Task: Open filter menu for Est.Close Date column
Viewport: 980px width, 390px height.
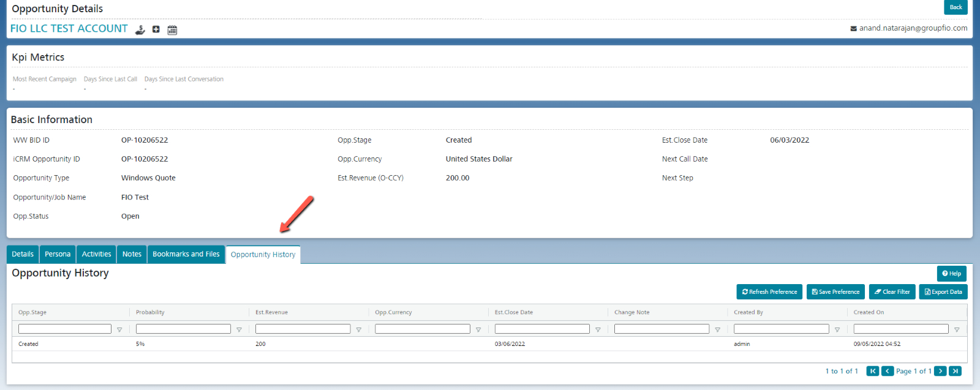Action: coord(598,329)
